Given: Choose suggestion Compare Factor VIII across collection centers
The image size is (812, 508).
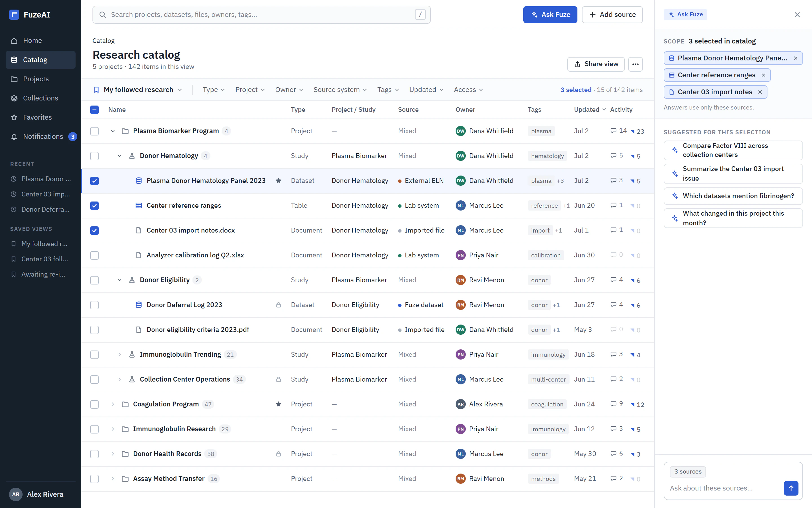Looking at the screenshot, I should (733, 150).
